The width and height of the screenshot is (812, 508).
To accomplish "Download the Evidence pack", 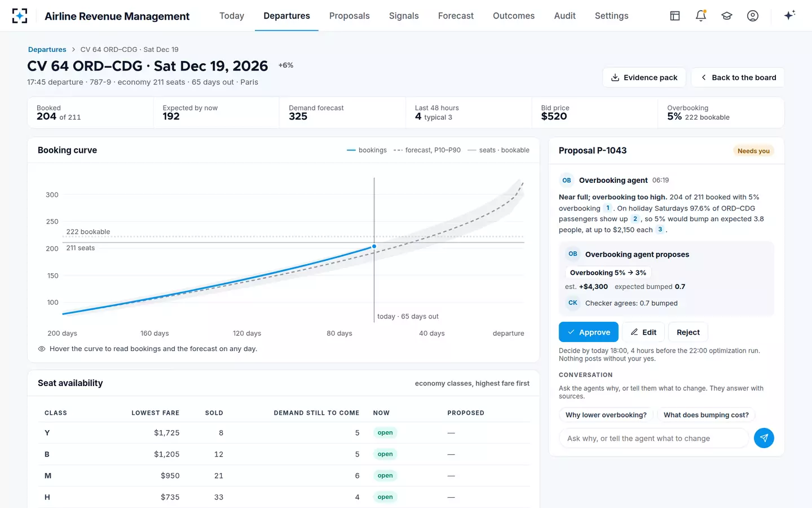I will (644, 77).
